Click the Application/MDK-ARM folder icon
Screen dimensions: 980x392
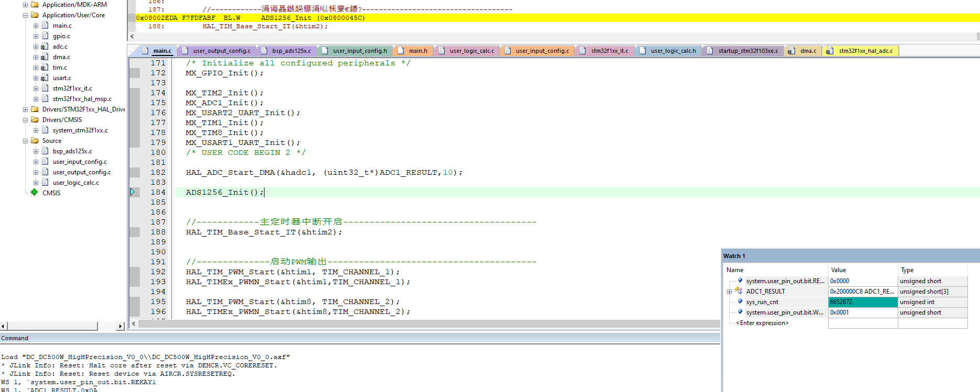[35, 5]
